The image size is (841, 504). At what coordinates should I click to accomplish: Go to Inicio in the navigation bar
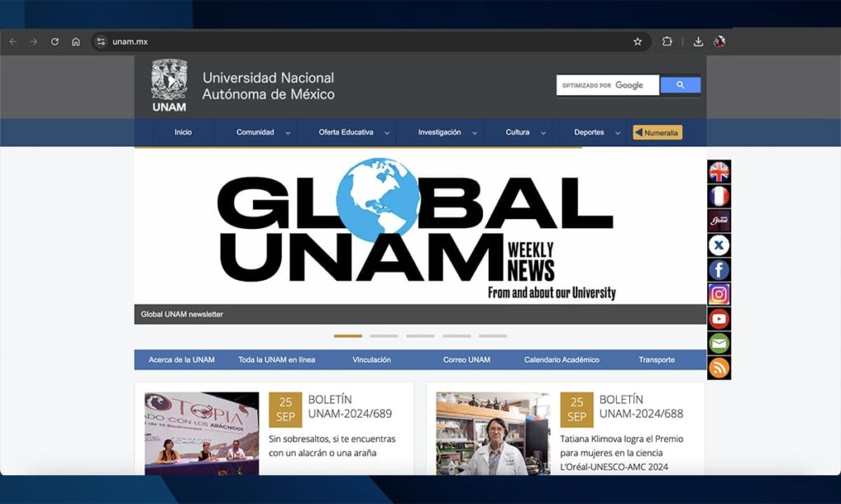(183, 132)
